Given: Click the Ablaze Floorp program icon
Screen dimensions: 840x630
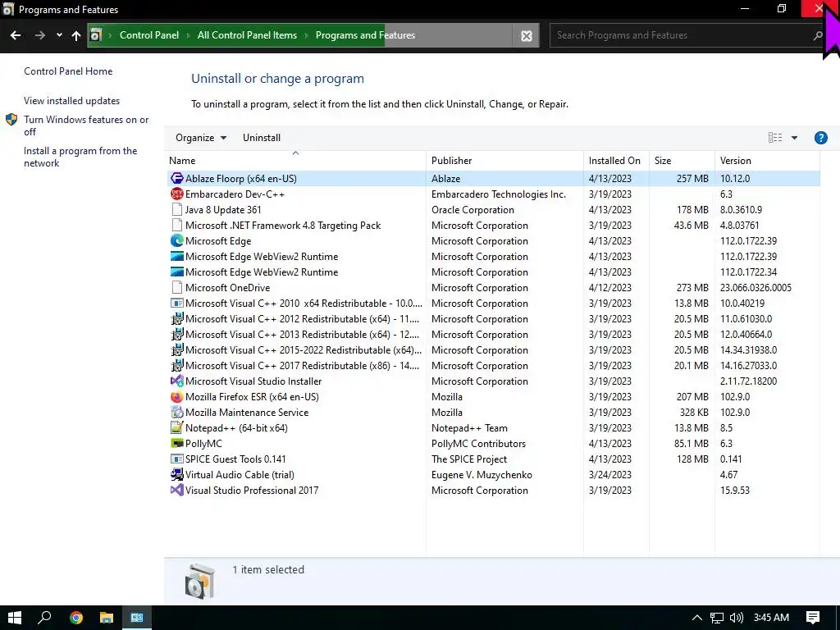Looking at the screenshot, I should 177,178.
